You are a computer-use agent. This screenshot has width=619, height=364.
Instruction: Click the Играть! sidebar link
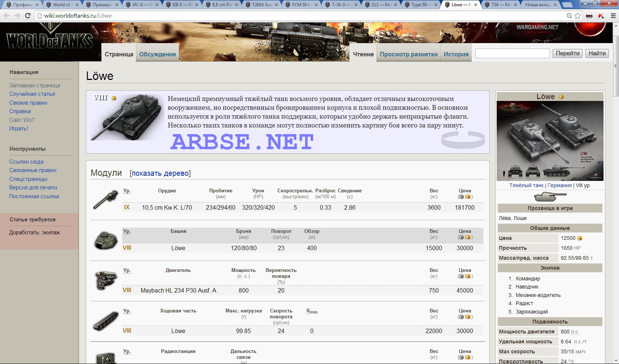[18, 129]
